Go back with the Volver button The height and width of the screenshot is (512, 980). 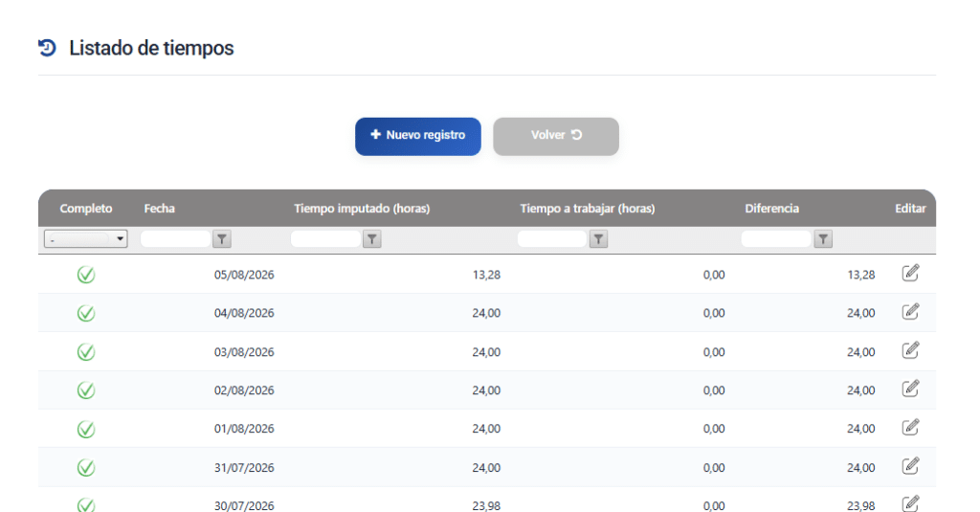556,136
